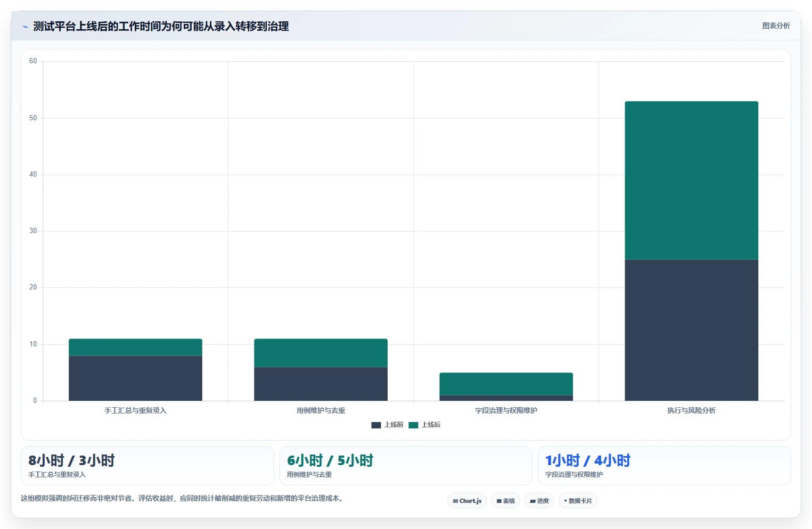The height and width of the screenshot is (529, 812).
Task: Click the teal 上线后 bar for 手工汇总与重复录入
Action: coord(135,347)
